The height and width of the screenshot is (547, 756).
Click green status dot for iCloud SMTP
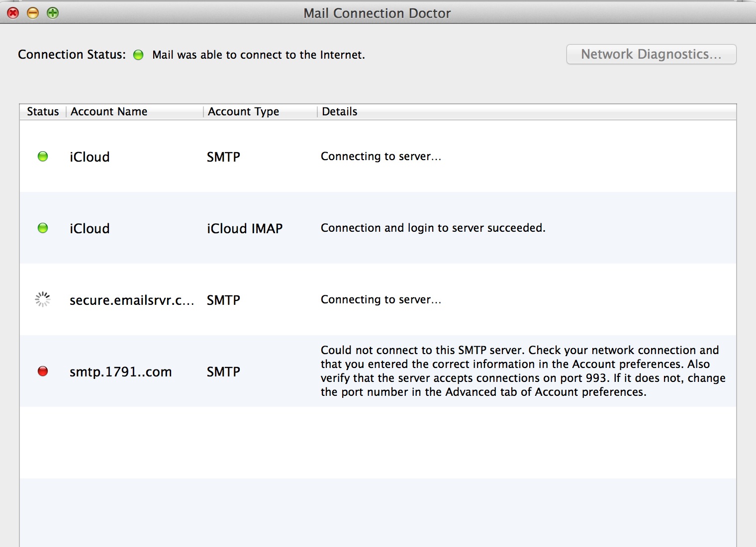click(43, 157)
